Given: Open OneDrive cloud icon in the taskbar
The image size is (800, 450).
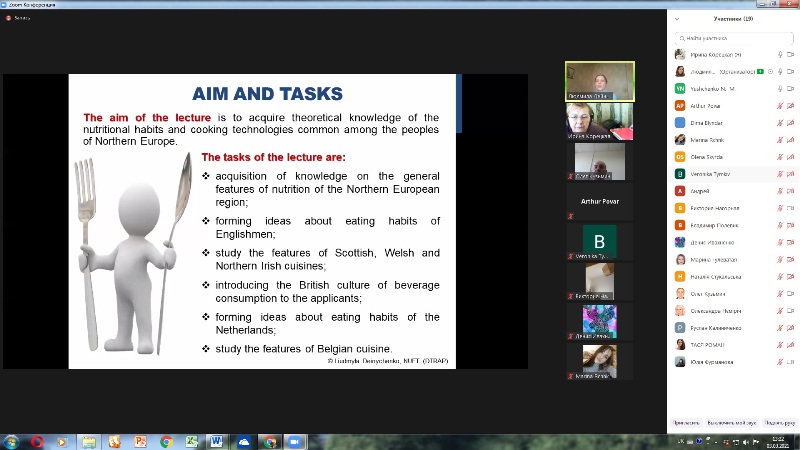Looking at the screenshot, I should 243,442.
